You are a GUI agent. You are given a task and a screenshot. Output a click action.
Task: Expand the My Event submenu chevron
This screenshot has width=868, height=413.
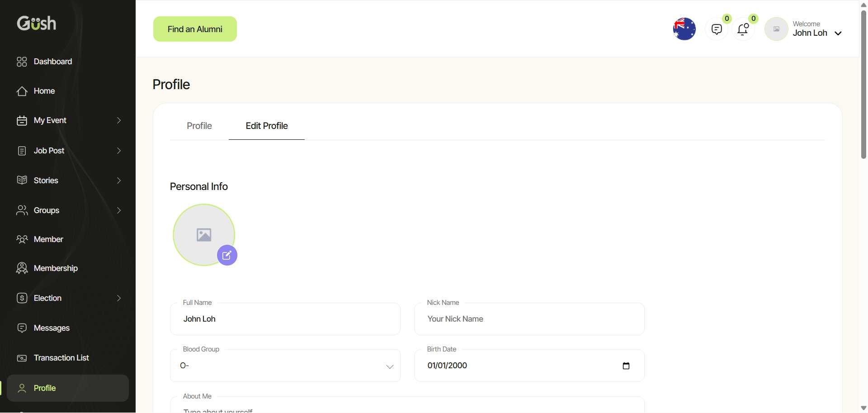(x=119, y=120)
